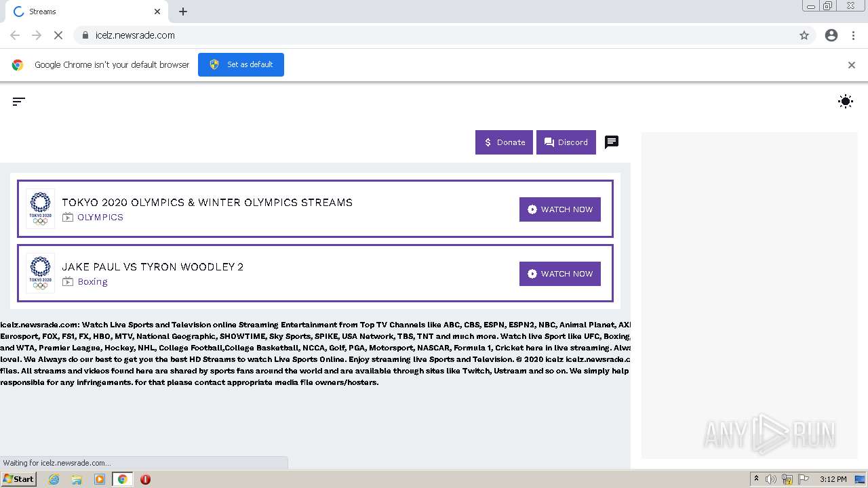
Task: Click the logo thumbnail in Jake Paul row
Action: pos(40,273)
